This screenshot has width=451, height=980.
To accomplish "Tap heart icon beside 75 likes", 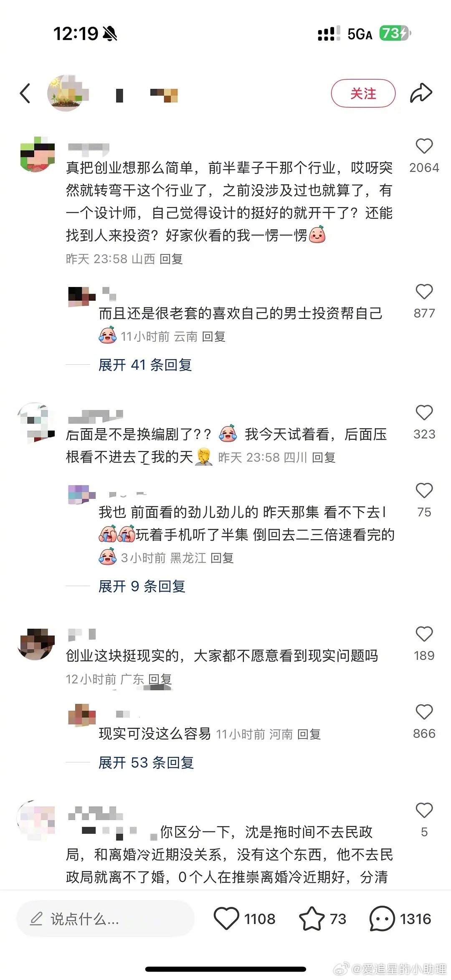I will tap(424, 491).
